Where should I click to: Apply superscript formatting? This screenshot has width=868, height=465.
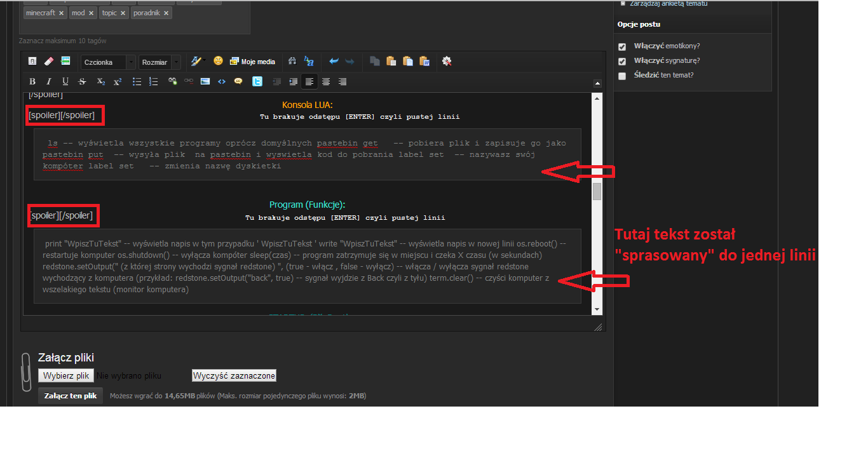(x=118, y=81)
